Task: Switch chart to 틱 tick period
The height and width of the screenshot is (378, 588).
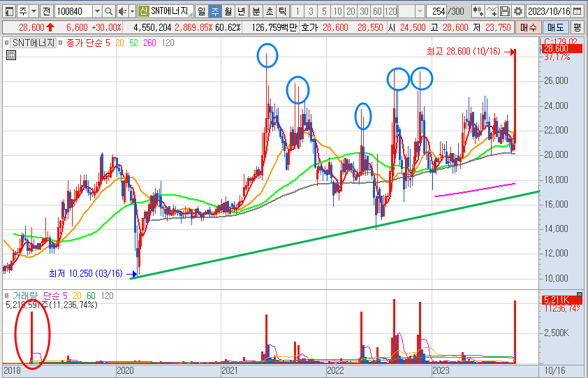Action: click(x=282, y=12)
